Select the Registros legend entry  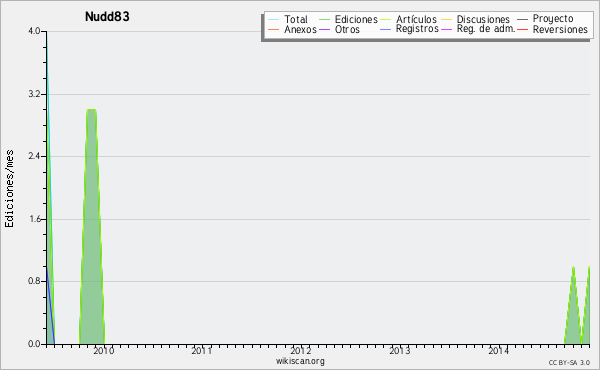pyautogui.click(x=417, y=29)
